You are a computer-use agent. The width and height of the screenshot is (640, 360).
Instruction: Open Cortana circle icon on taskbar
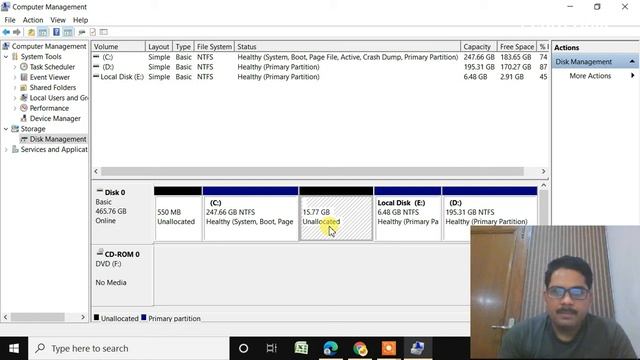point(244,348)
